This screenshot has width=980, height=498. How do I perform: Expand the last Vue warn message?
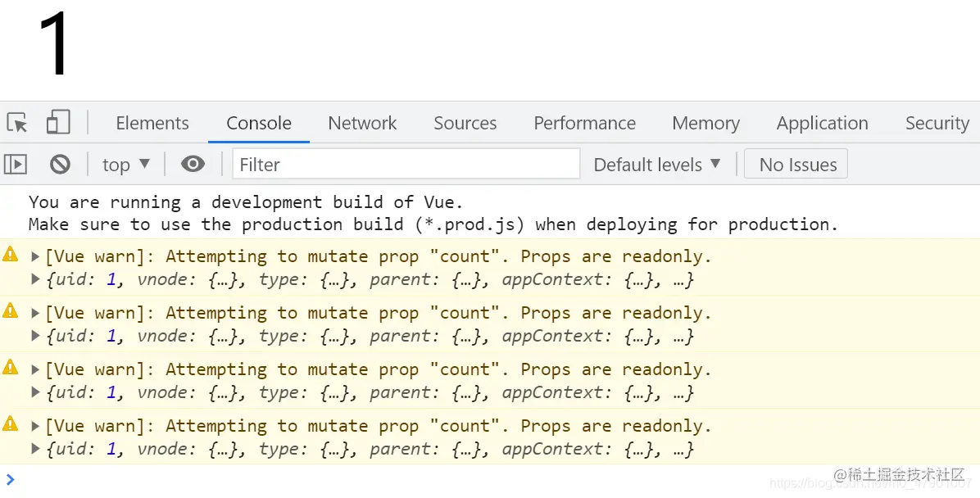(x=35, y=426)
